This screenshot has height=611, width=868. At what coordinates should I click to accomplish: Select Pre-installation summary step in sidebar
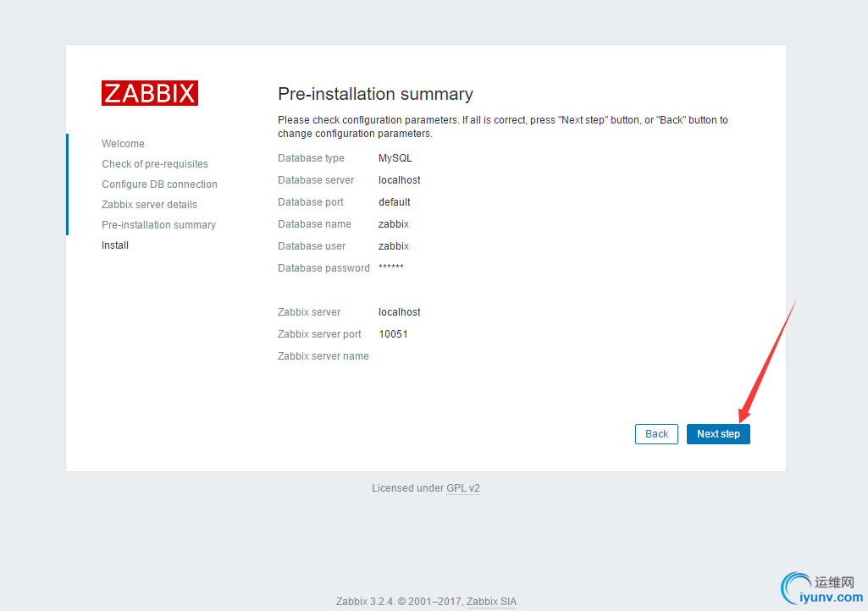click(x=158, y=225)
